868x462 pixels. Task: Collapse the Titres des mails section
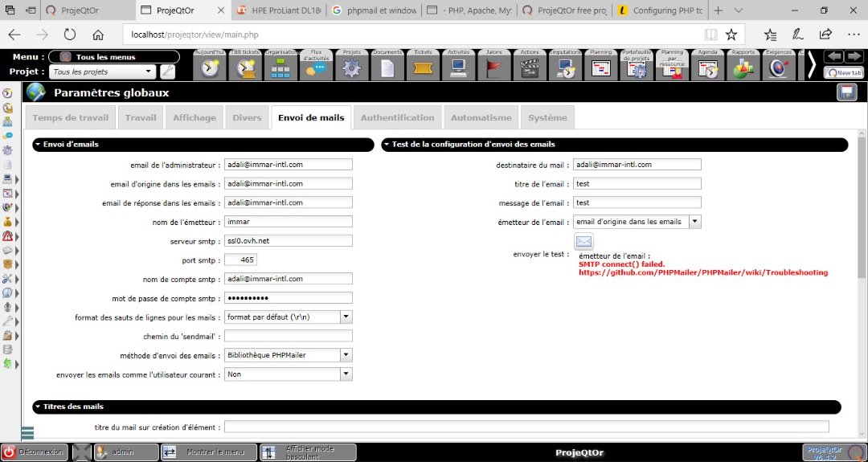tap(39, 407)
